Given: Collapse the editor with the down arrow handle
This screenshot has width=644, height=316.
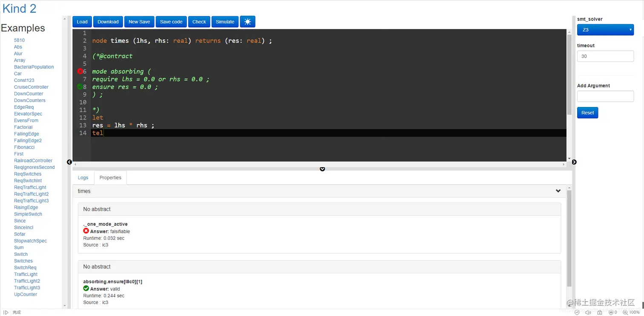Looking at the screenshot, I should click(322, 169).
